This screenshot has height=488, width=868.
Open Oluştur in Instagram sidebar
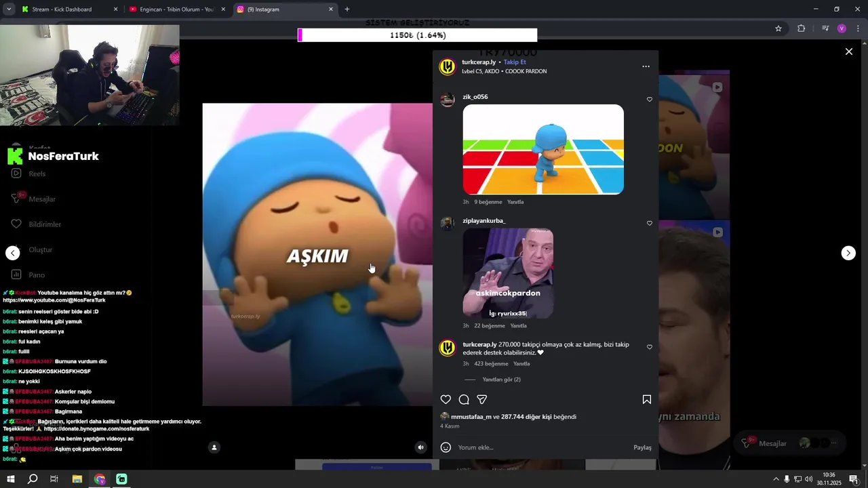click(x=31, y=249)
